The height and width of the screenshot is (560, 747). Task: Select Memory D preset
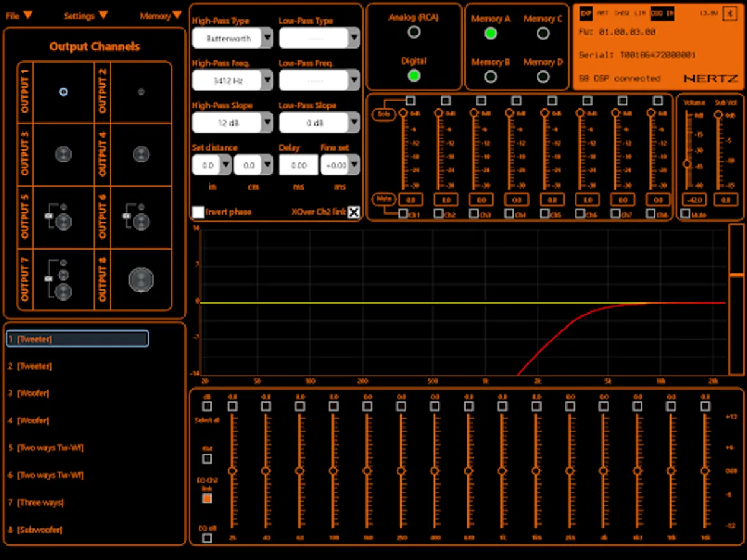tap(543, 77)
